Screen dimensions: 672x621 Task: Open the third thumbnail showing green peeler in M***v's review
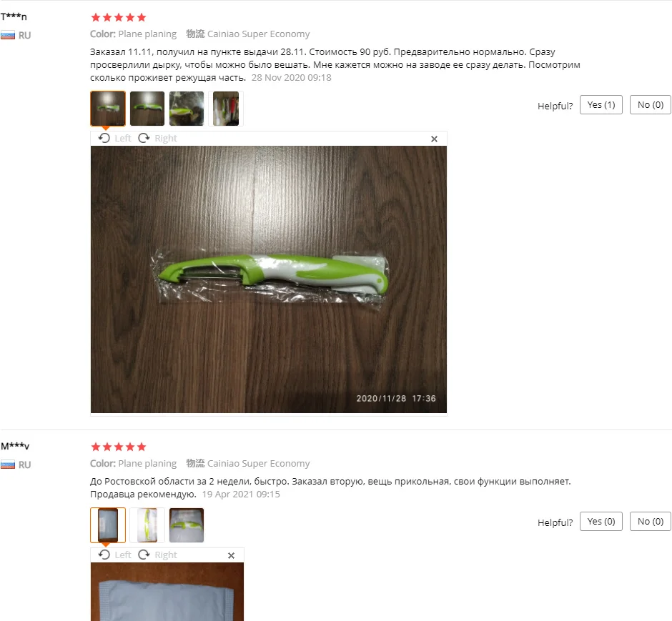pyautogui.click(x=187, y=525)
